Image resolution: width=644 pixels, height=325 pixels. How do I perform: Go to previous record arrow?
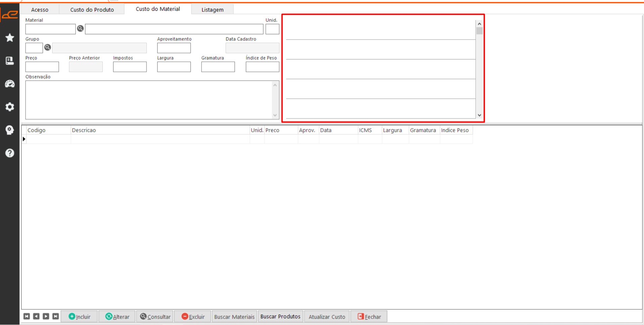pyautogui.click(x=36, y=316)
